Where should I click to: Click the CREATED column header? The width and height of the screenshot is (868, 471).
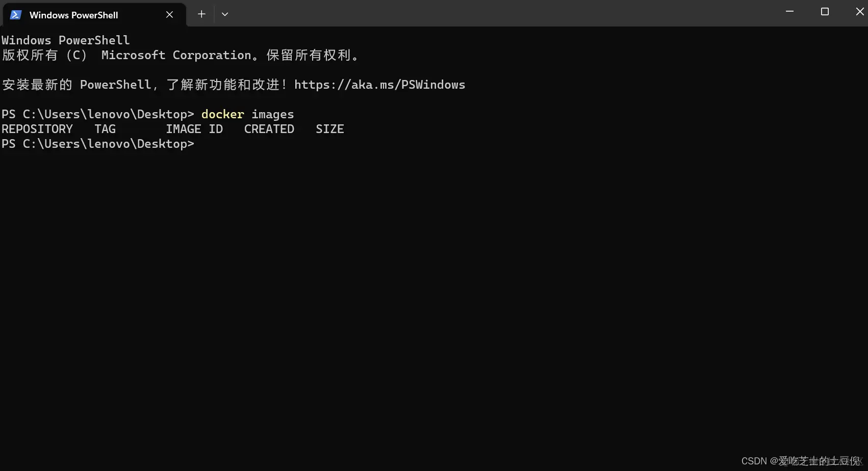tap(269, 129)
